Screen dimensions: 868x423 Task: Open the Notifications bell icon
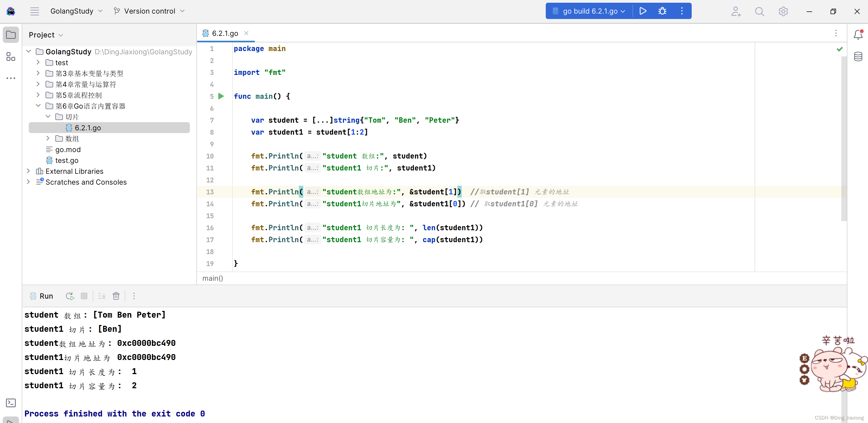858,34
